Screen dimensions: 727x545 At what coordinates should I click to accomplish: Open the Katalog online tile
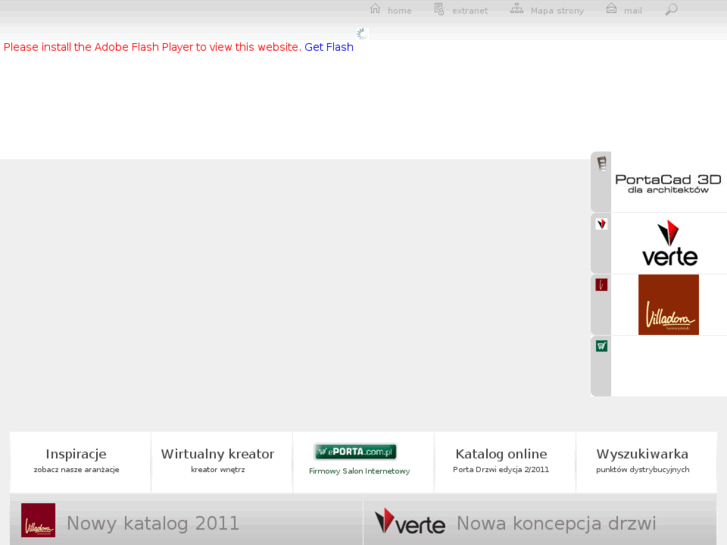[x=505, y=462]
